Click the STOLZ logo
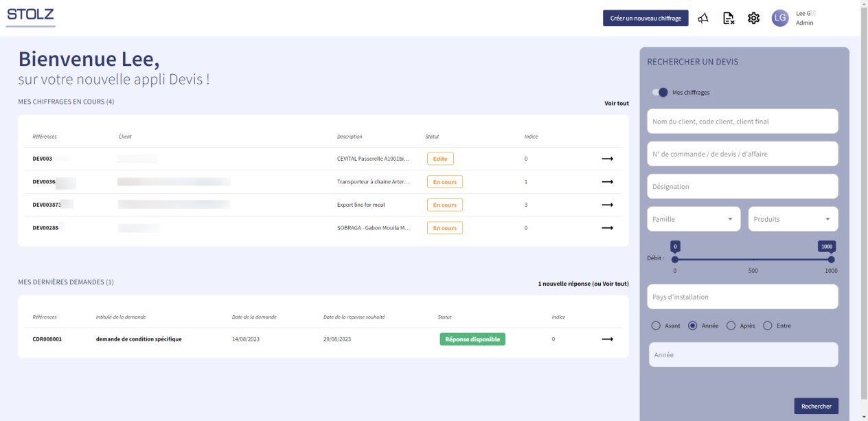The height and width of the screenshot is (421, 868). 30,14
